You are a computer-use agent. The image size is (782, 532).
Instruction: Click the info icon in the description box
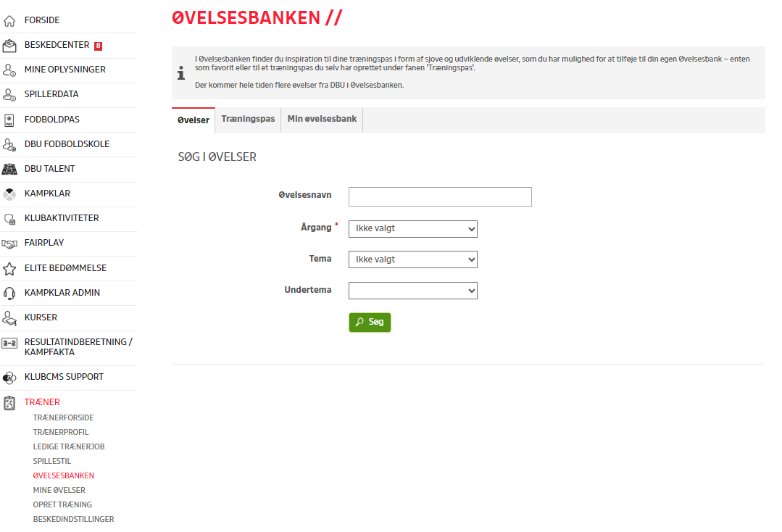point(181,73)
